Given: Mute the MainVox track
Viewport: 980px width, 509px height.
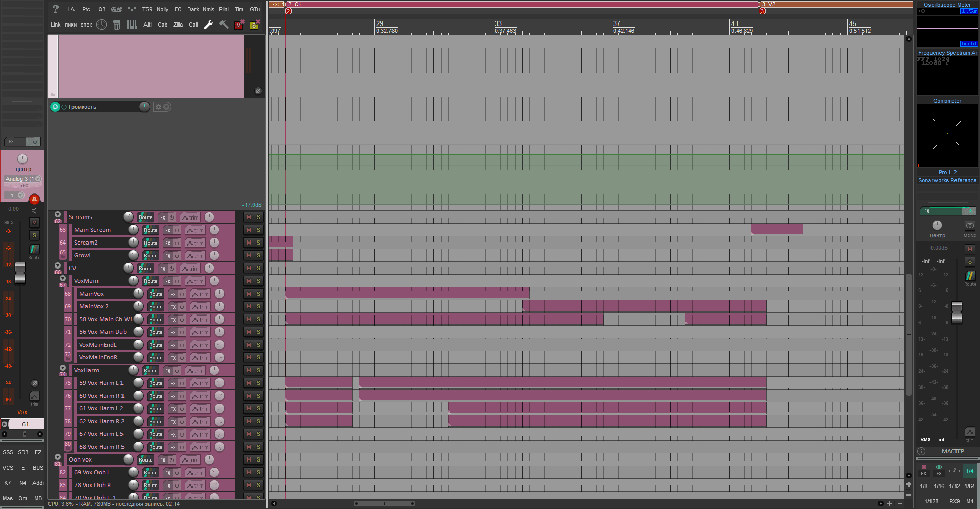Looking at the screenshot, I should pos(249,294).
